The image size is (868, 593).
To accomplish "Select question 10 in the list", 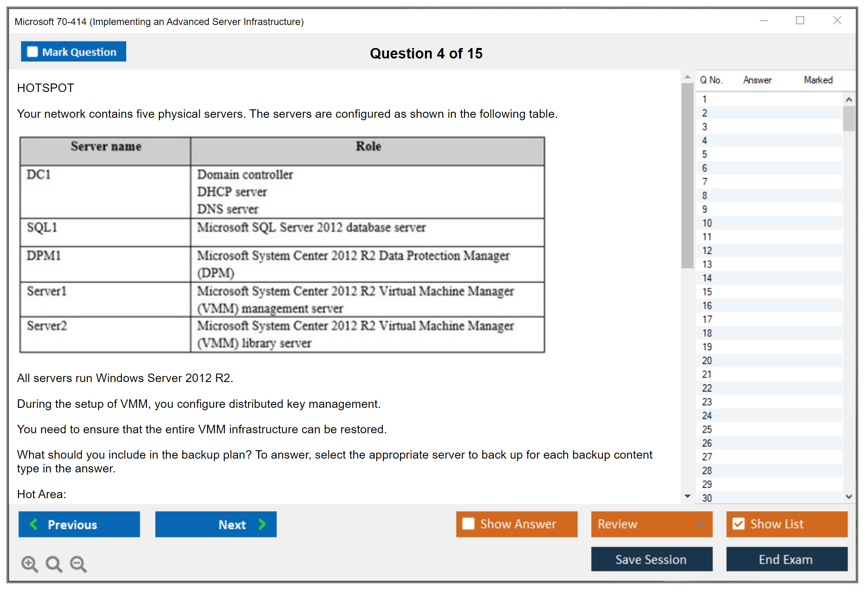I will [x=707, y=223].
